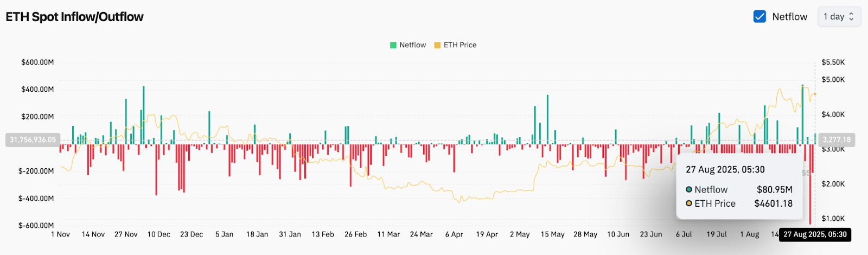
Task: Click the green Netflow circle in tooltip
Action: (x=689, y=190)
